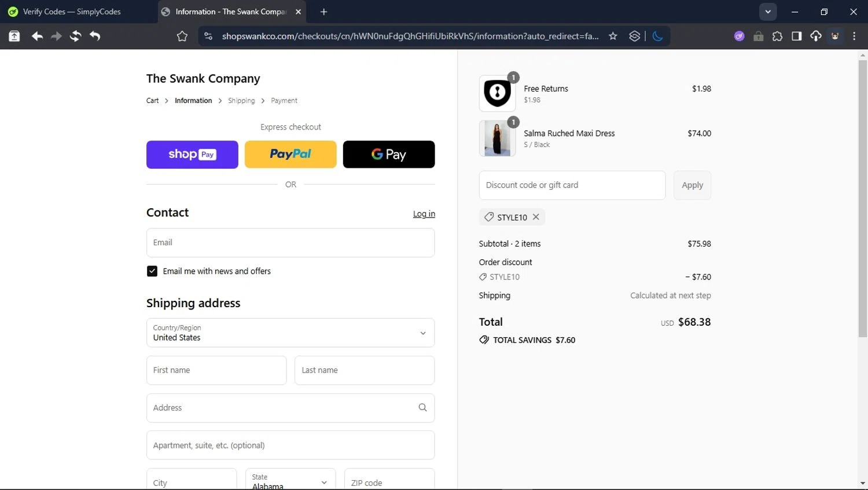The width and height of the screenshot is (868, 490).
Task: Click the tag icon on STYLE10 chip
Action: (x=489, y=217)
